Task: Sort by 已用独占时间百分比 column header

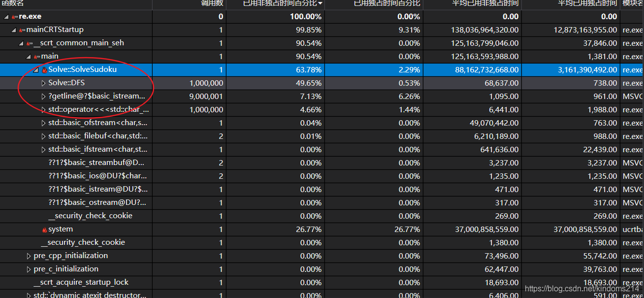Action: 374,3
